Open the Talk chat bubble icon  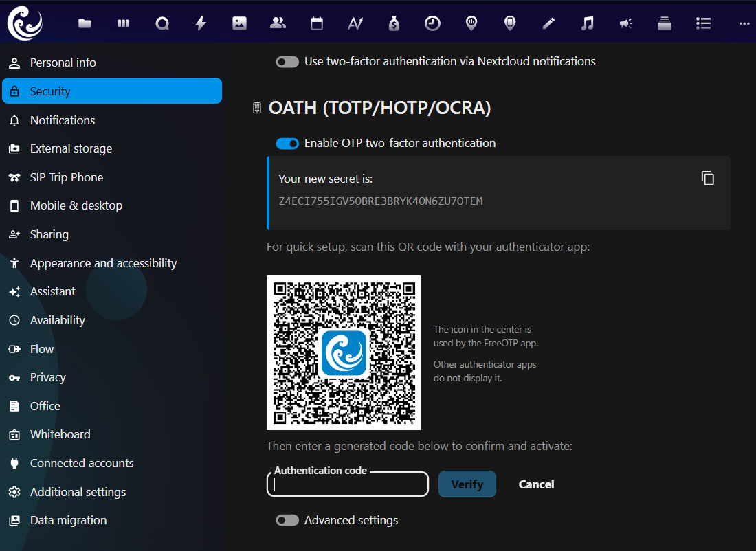pyautogui.click(x=162, y=23)
